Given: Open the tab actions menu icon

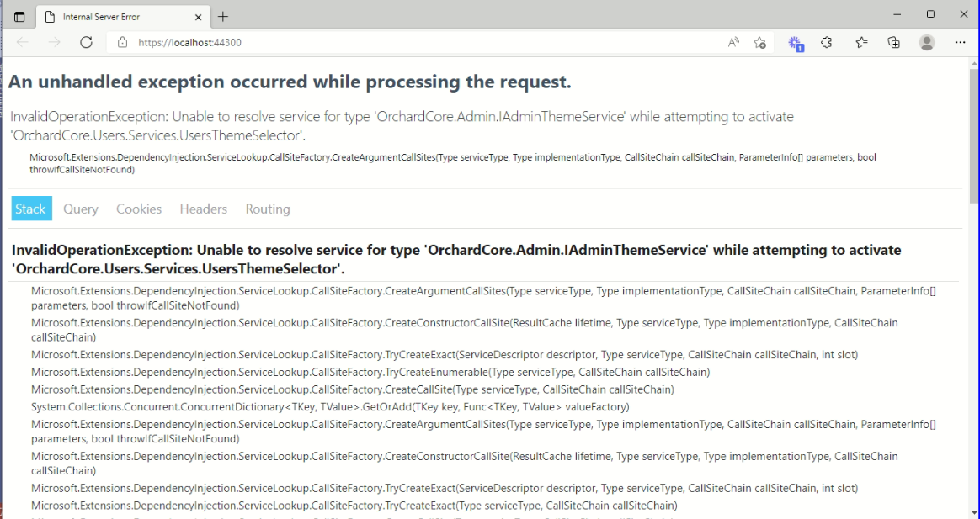Looking at the screenshot, I should tap(19, 17).
